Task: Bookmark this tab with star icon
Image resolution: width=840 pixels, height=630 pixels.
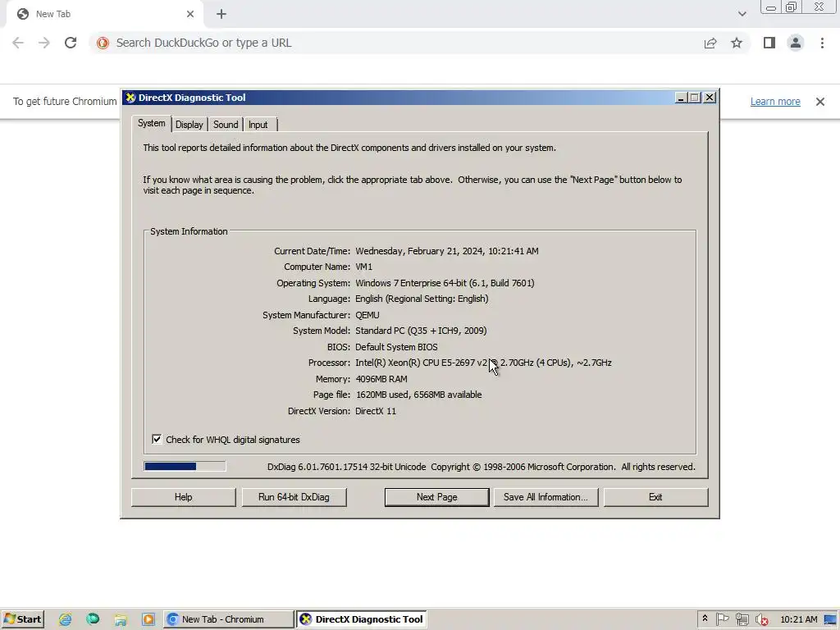Action: (x=737, y=43)
